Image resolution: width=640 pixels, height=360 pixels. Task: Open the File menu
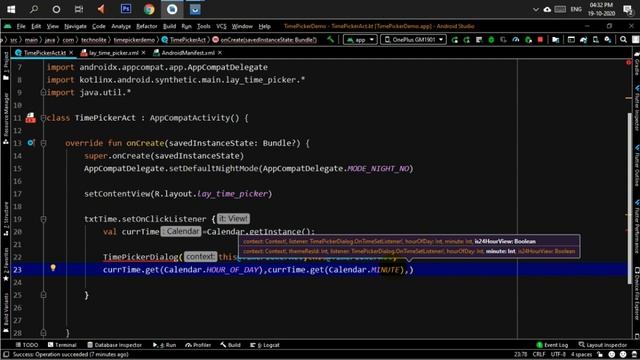(21, 26)
